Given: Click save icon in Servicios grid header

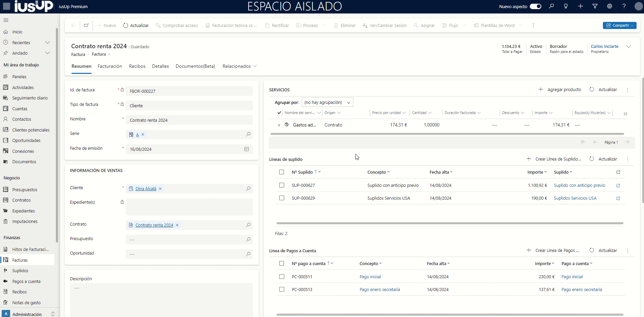Looking at the screenshot, I should [x=625, y=114].
